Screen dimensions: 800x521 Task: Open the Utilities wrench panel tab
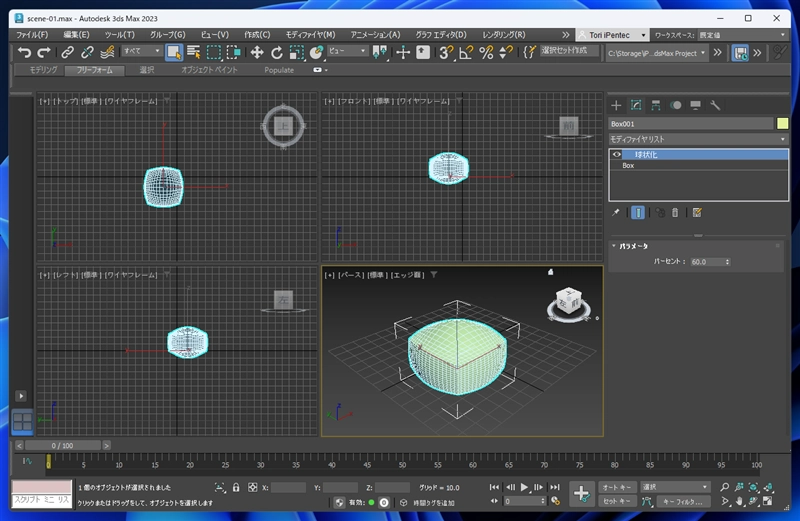tap(715, 106)
